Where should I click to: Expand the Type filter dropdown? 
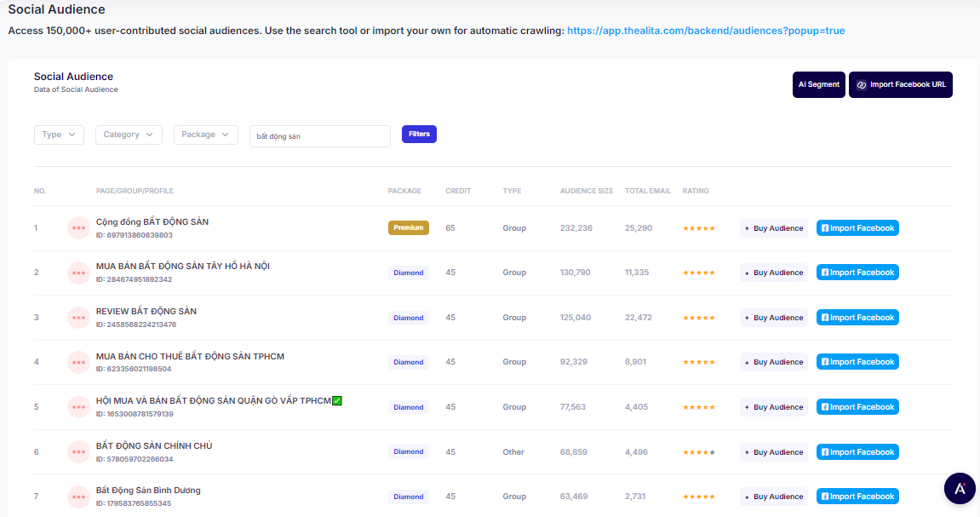[59, 135]
